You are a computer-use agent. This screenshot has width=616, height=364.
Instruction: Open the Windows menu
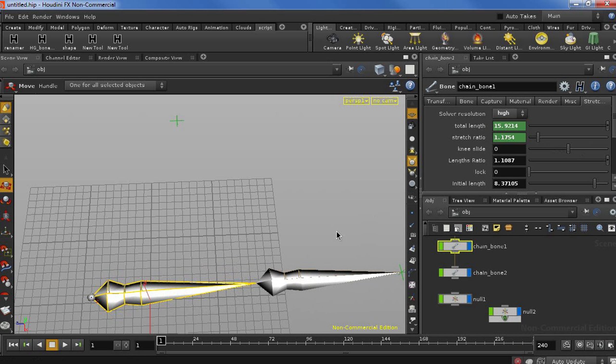[x=68, y=17]
